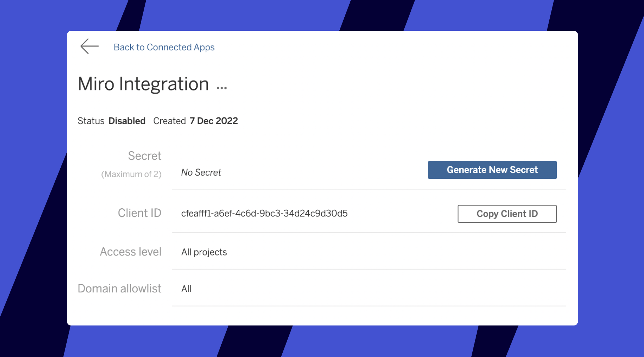Click the Domain allowlist field label
The height and width of the screenshot is (357, 644).
[x=120, y=289]
